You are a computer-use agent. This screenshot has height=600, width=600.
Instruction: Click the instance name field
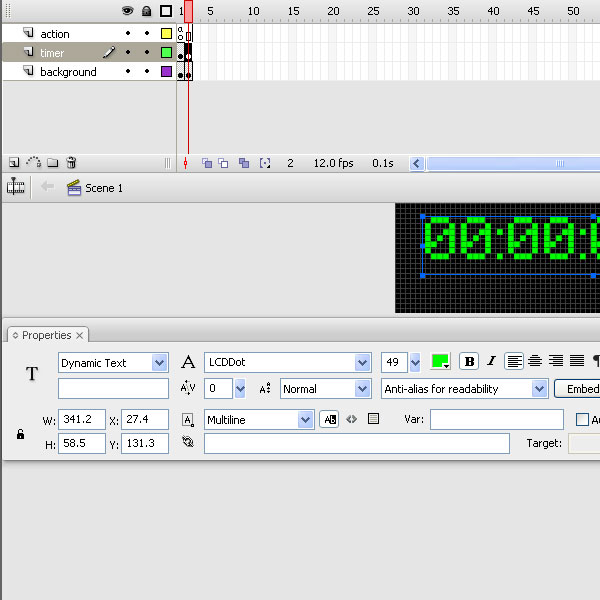tap(113, 389)
